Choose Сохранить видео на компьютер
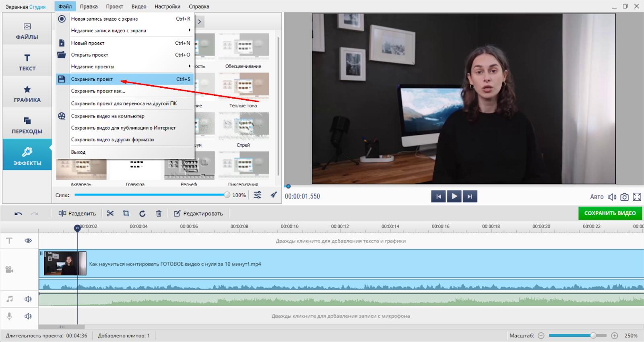The image size is (644, 342). (x=125, y=116)
